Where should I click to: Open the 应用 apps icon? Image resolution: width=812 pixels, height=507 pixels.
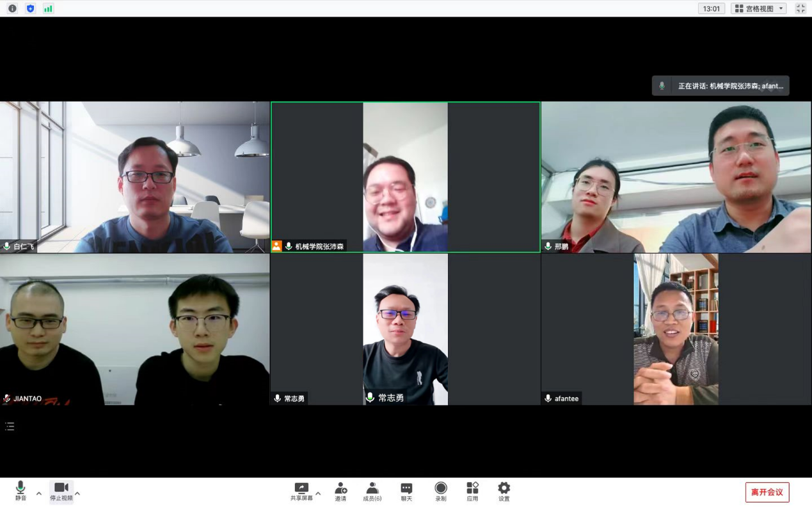[472, 491]
